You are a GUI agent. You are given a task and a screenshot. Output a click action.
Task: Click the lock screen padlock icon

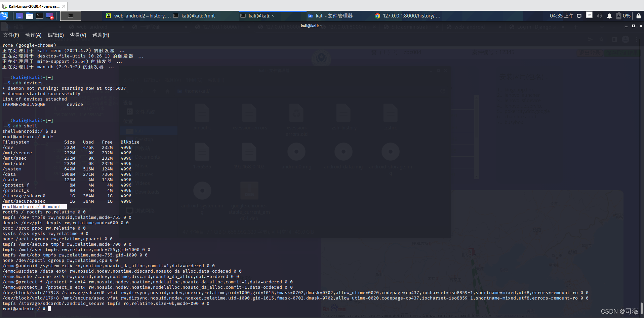point(639,16)
